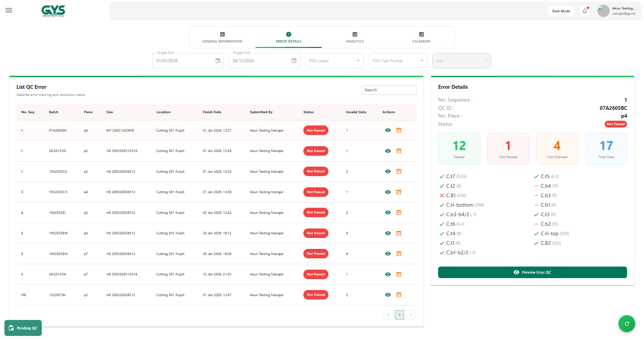Click the Search input field
Viewport: 644px width, 340px height.
(x=389, y=90)
